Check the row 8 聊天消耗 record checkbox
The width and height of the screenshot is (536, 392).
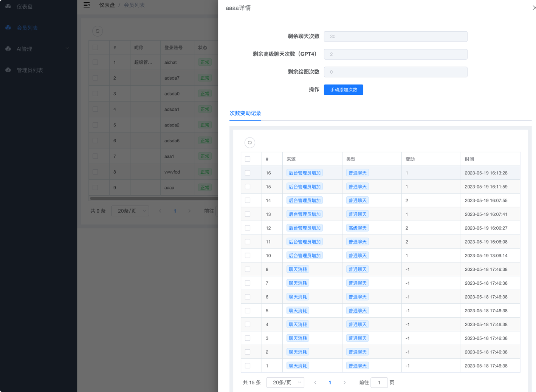(248, 269)
